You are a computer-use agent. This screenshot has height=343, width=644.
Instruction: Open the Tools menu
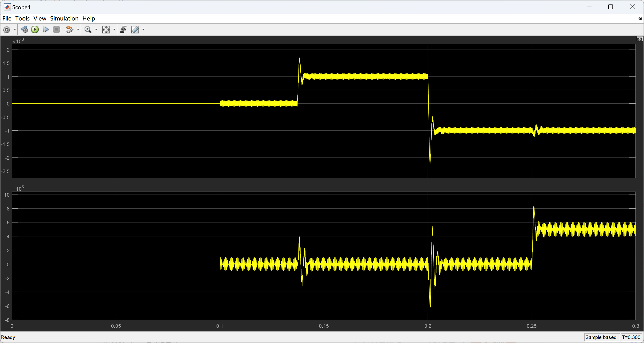tap(22, 19)
